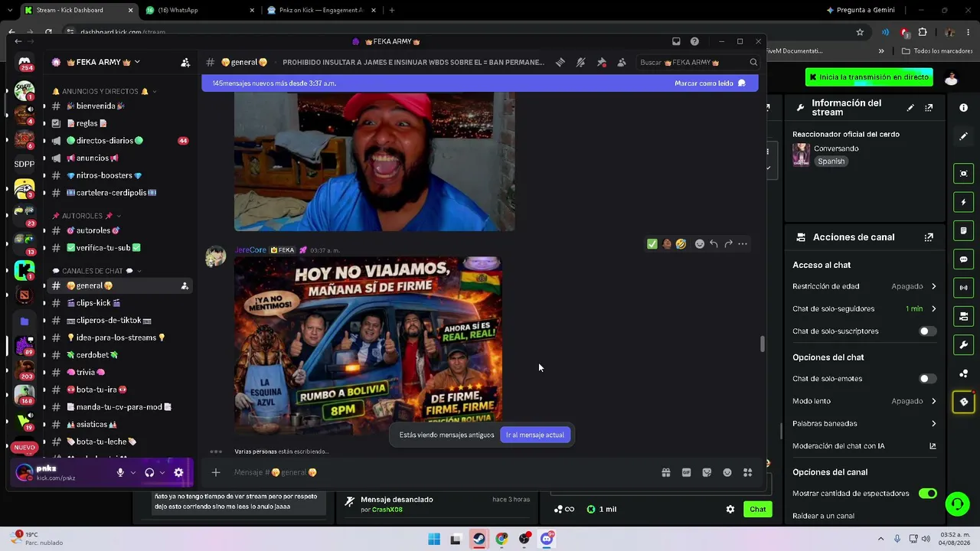Open the emoji picker in message bar
This screenshot has width=980, height=551.
pos(727,472)
